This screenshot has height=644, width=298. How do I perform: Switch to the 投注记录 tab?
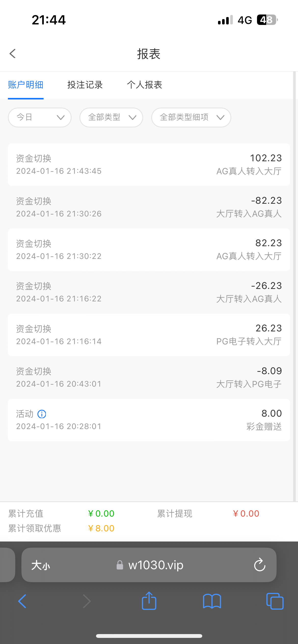(85, 85)
